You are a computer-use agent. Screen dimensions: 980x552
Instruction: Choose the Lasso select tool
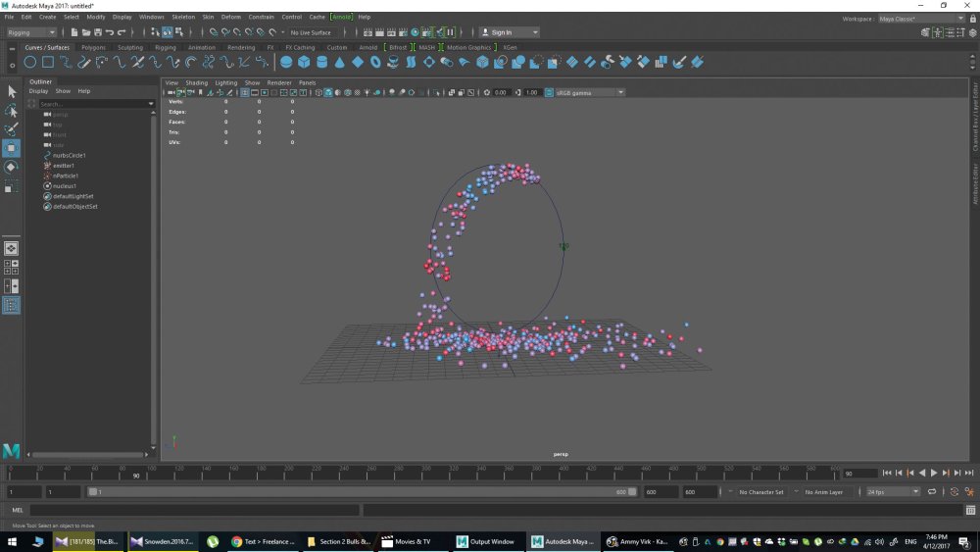pyautogui.click(x=11, y=111)
